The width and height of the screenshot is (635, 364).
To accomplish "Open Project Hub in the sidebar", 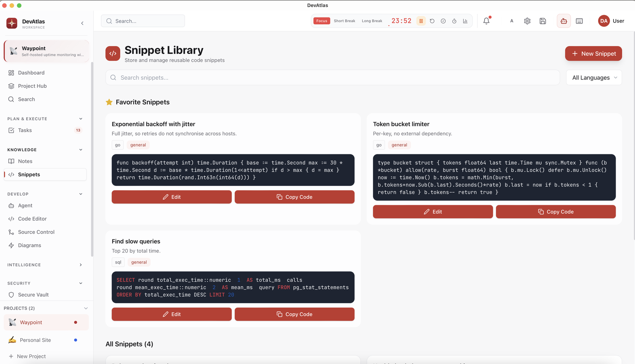I will 45,86.
